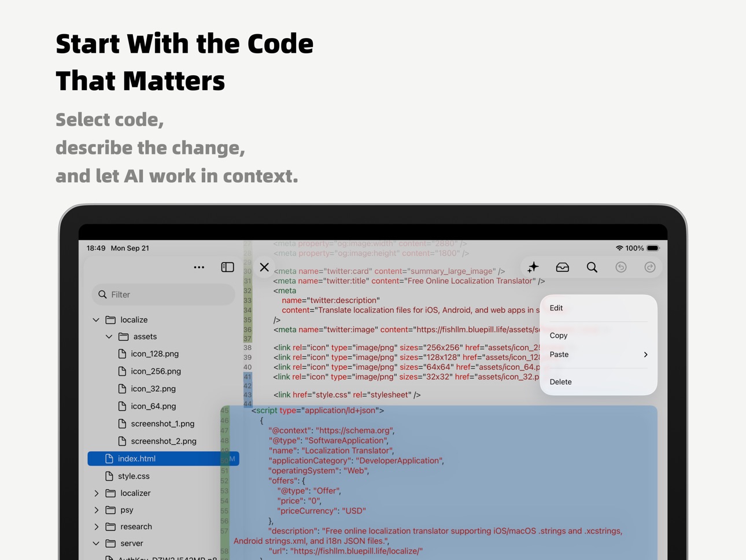Click the Wi-Fi icon in status bar
Viewport: 746px width, 560px height.
click(619, 248)
